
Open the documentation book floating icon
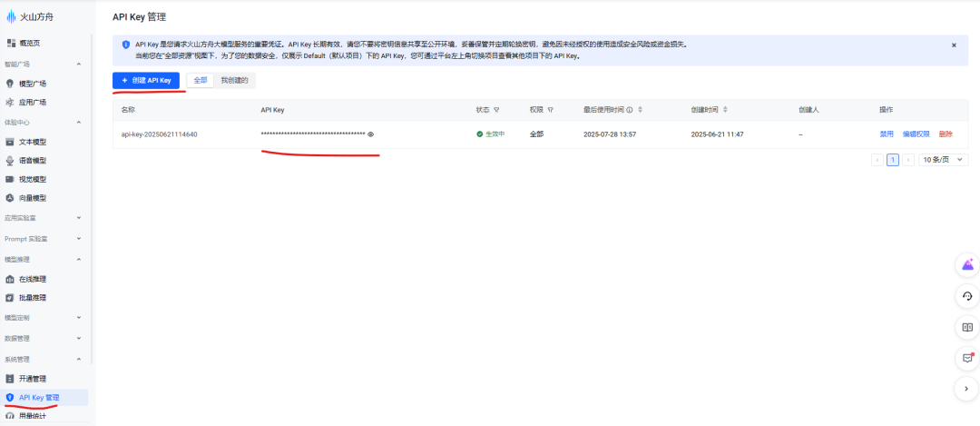(x=967, y=327)
